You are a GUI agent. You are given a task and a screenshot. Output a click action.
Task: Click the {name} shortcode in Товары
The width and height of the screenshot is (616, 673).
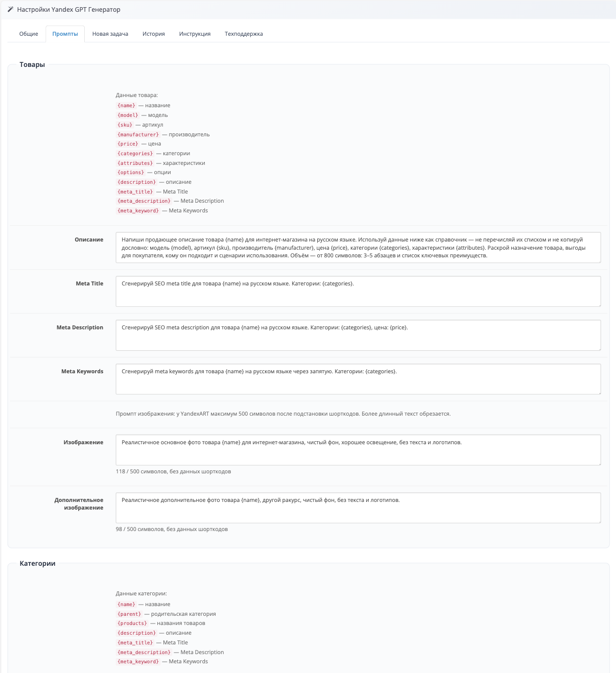click(126, 106)
